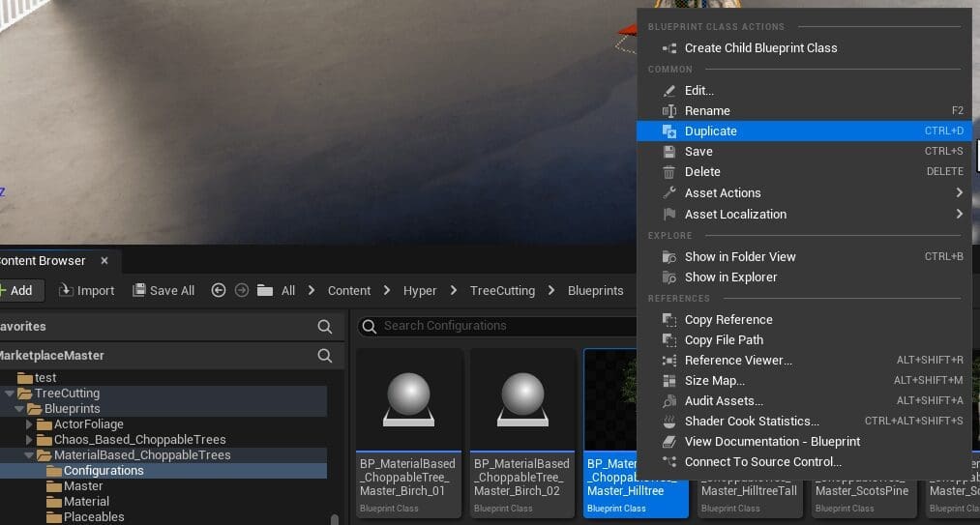This screenshot has height=525, width=980.
Task: Expand the Chaos_Based_ChoppableTrees folder
Action: click(x=29, y=440)
